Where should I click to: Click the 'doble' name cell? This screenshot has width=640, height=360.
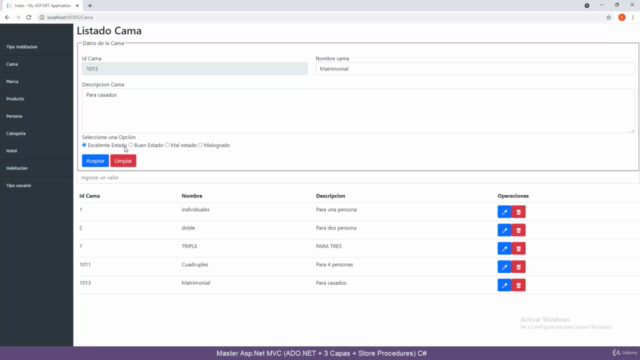coord(188,228)
